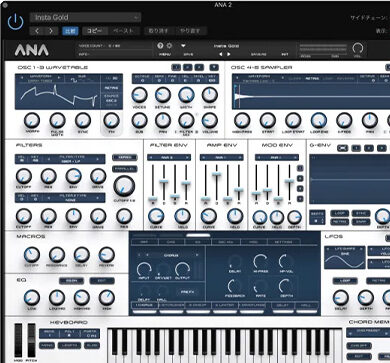
Task: Click previous waveform arrow in OSC 1-3 display
Action: point(22,77)
